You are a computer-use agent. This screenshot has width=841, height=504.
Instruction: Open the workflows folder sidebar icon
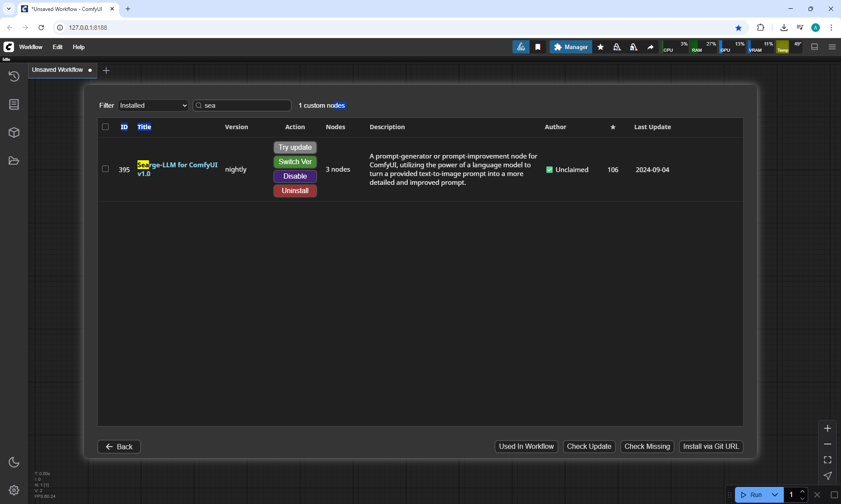pos(14,161)
